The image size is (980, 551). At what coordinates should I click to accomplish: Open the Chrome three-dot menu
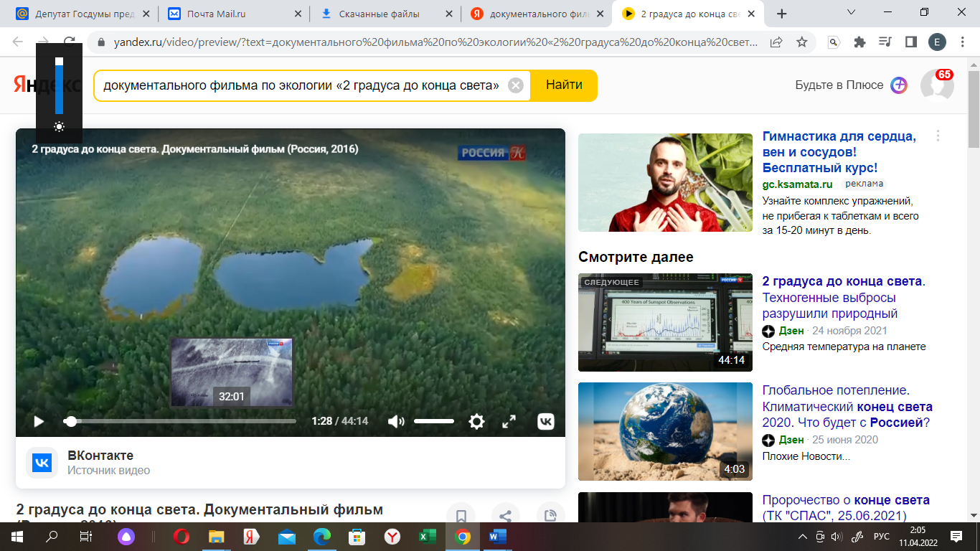[963, 42]
